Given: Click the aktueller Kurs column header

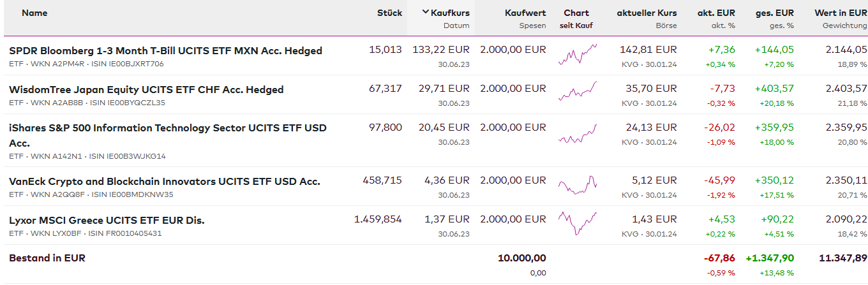Looking at the screenshot, I should [647, 13].
